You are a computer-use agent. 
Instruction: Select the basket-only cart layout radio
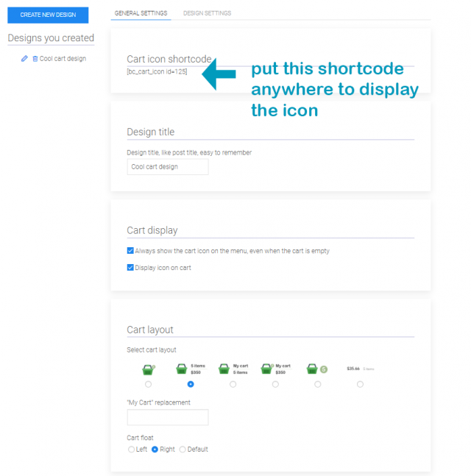148,384
